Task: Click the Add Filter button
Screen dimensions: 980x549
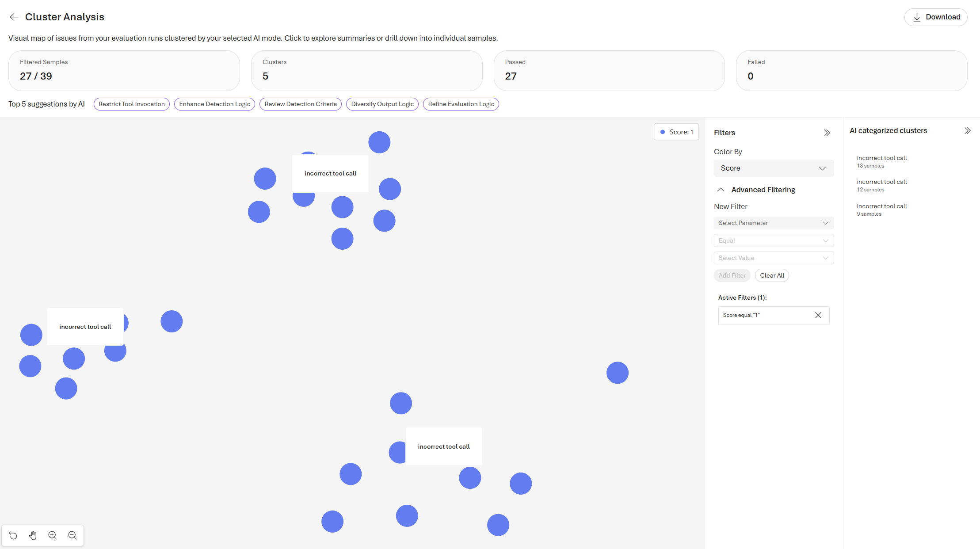Action: pyautogui.click(x=732, y=275)
